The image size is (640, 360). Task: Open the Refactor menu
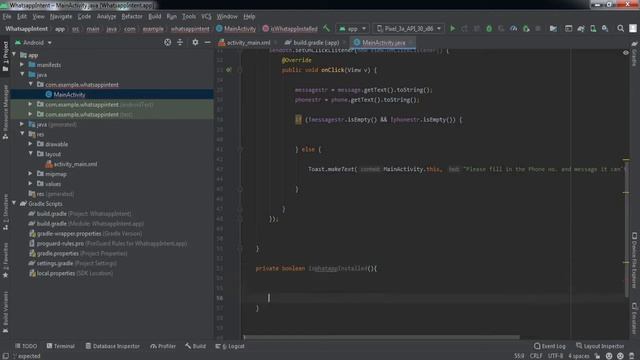click(x=132, y=16)
